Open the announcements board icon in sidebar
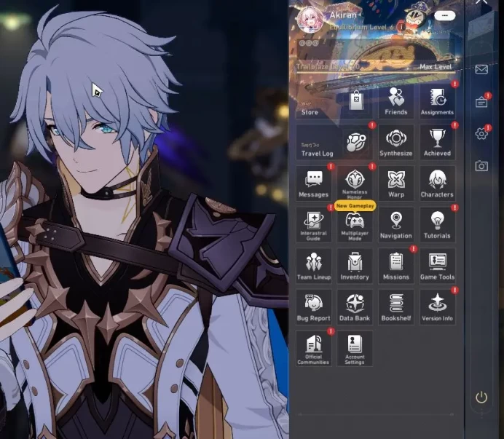The image size is (504, 439). 481,102
